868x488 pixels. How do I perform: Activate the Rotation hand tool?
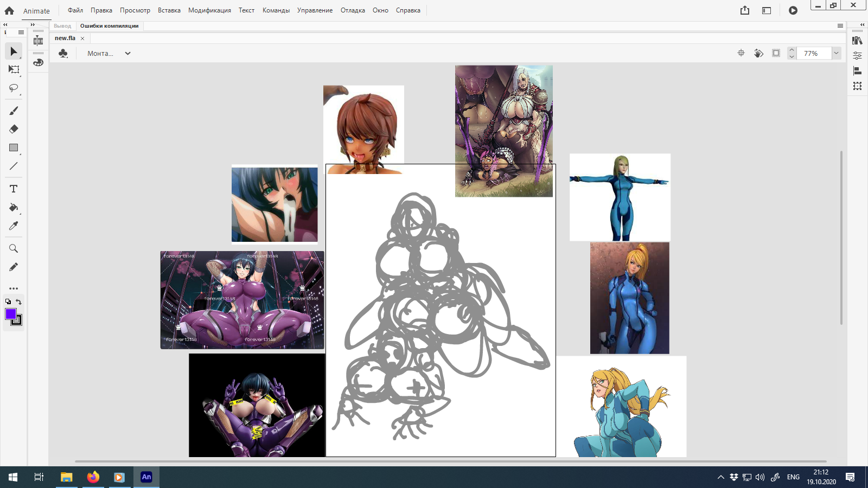[758, 53]
